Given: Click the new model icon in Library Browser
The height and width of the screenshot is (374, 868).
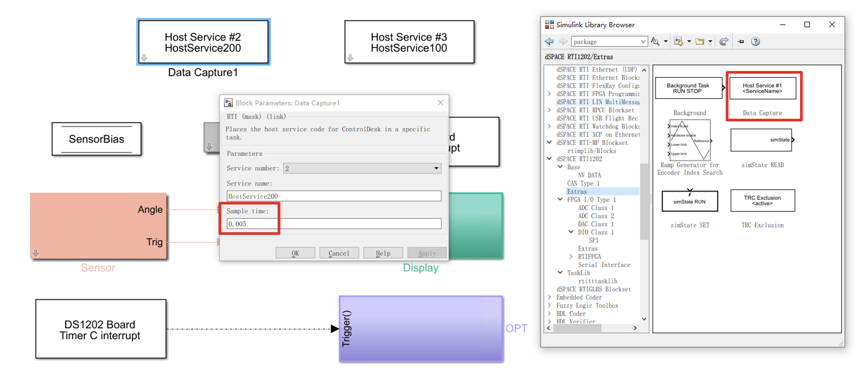Looking at the screenshot, I should coord(678,42).
